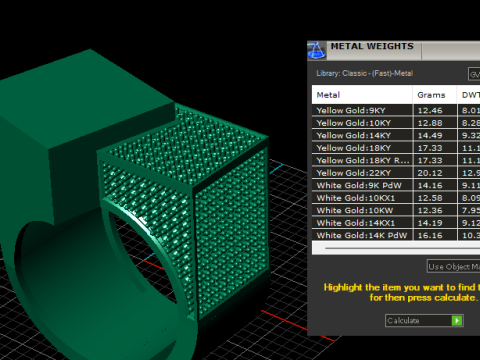Image resolution: width=480 pixels, height=360 pixels.
Task: Select the White Gold:14KX1 row
Action: point(396,223)
